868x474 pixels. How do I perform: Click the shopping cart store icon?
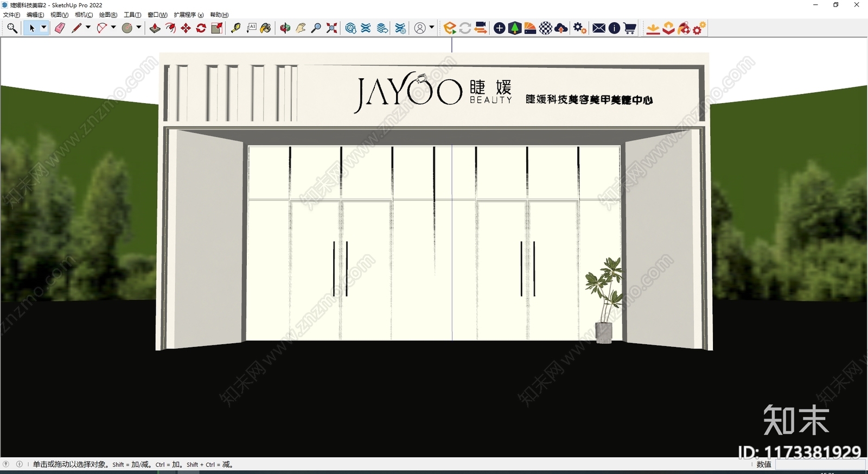click(x=630, y=28)
